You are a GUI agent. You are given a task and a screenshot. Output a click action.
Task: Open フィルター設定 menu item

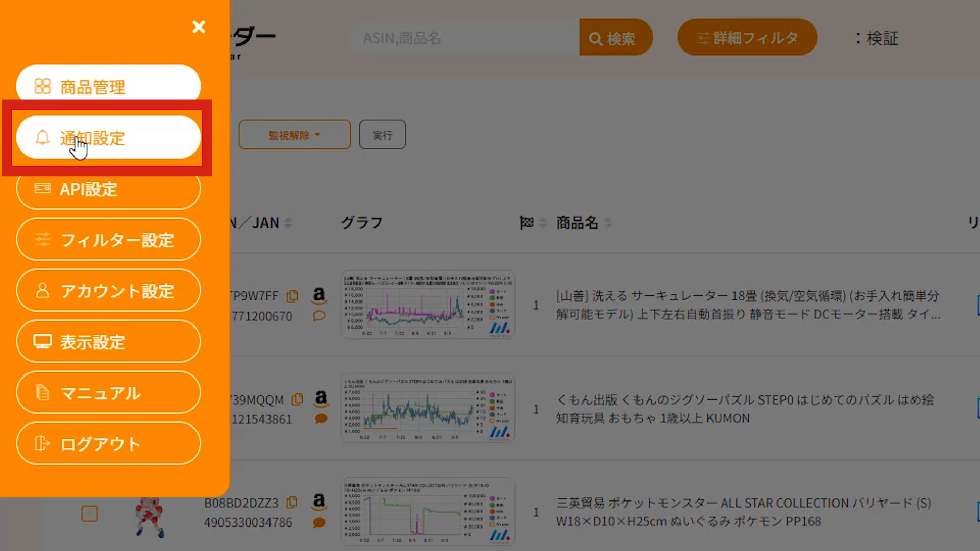(108, 240)
